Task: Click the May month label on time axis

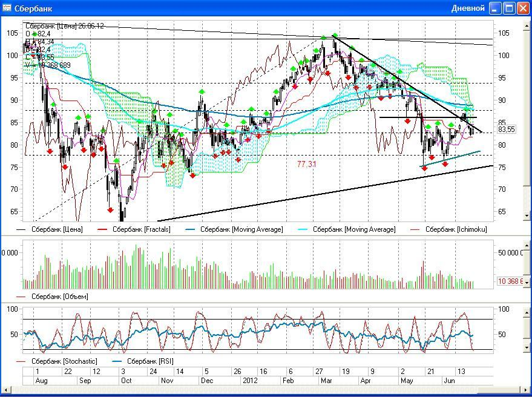Action: click(407, 381)
